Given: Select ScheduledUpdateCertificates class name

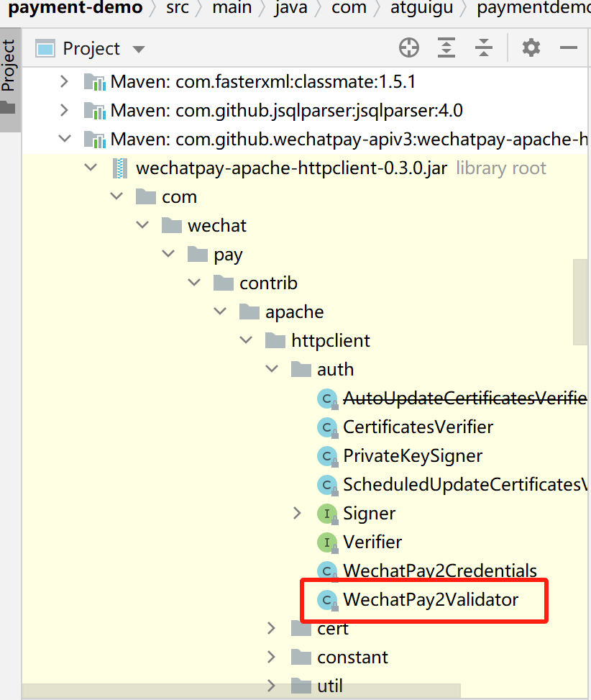Looking at the screenshot, I should coord(464,485).
